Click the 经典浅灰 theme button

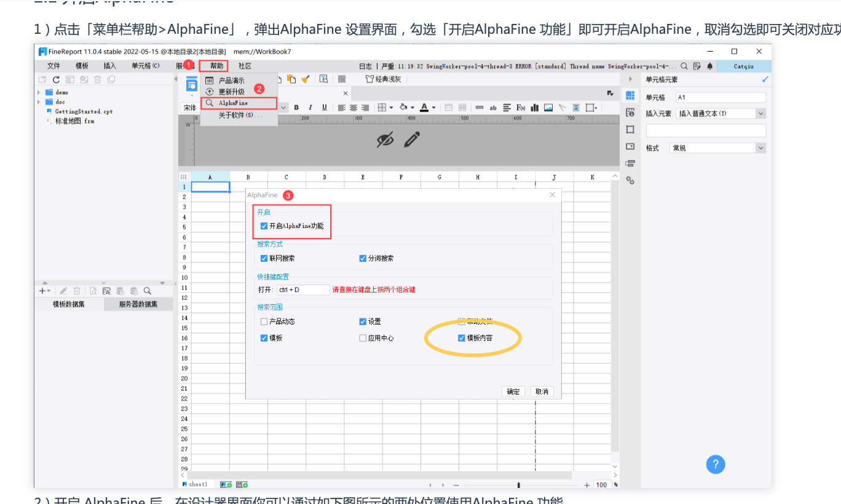click(383, 79)
